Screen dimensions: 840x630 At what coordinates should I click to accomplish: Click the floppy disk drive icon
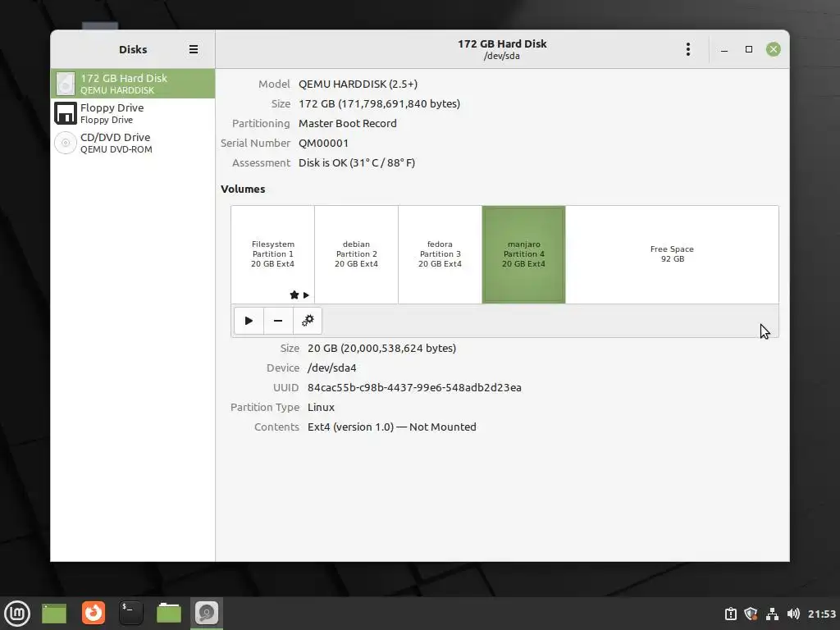66,113
